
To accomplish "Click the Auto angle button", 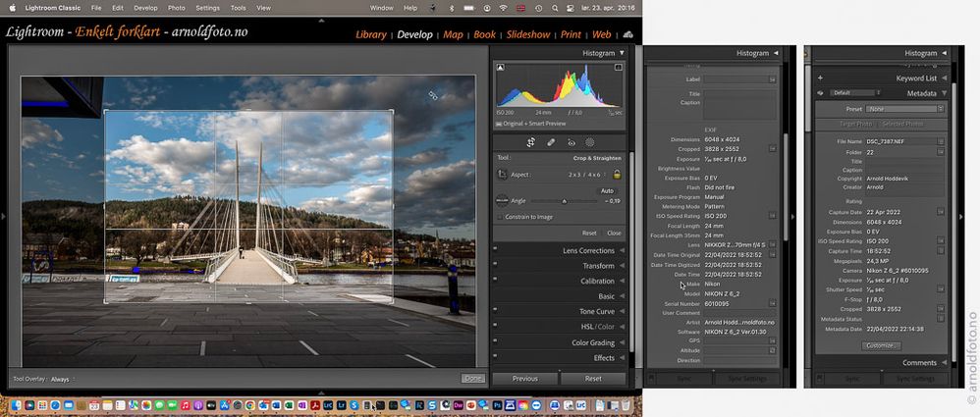I will click(607, 190).
